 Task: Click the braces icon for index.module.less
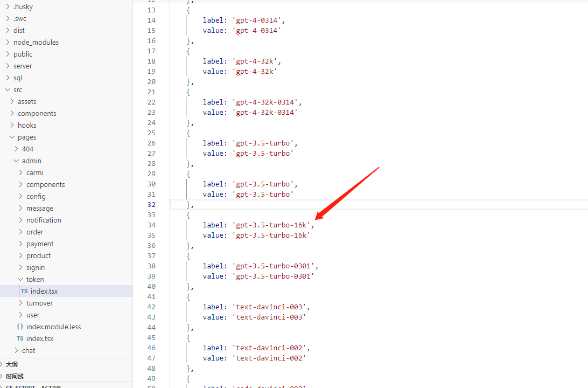tap(20, 327)
